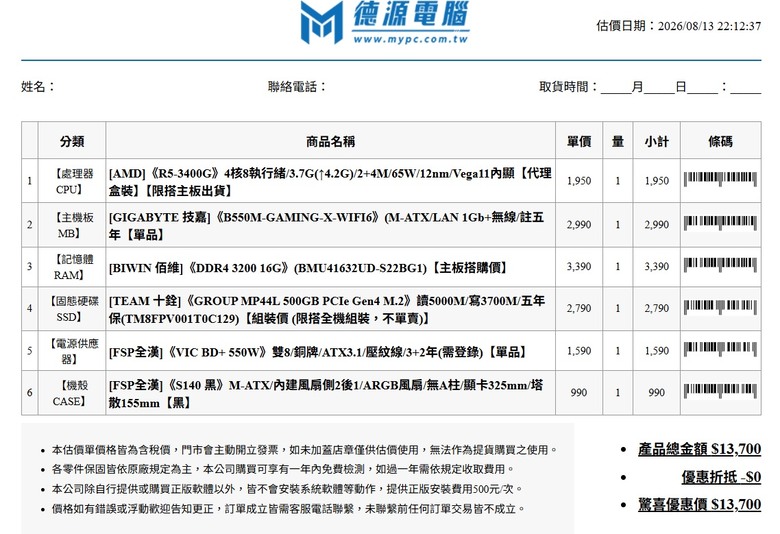The width and height of the screenshot is (780, 534).
Task: Click the 取貨時間 label
Action: 569,87
